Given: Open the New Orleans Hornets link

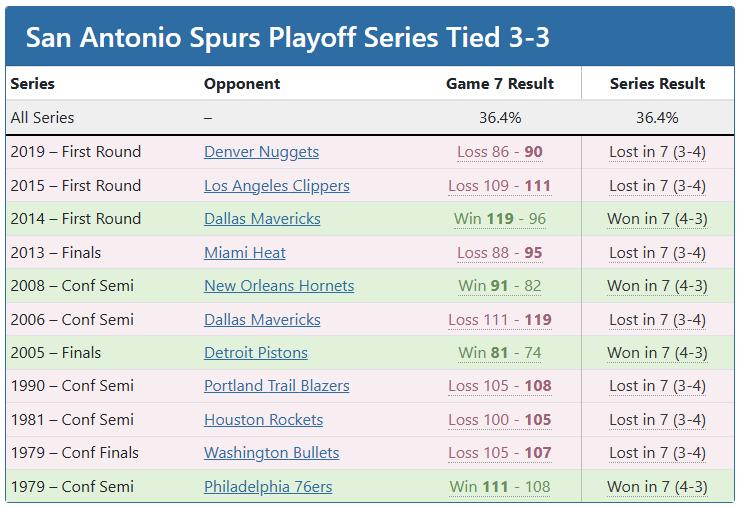Looking at the screenshot, I should coord(279,286).
